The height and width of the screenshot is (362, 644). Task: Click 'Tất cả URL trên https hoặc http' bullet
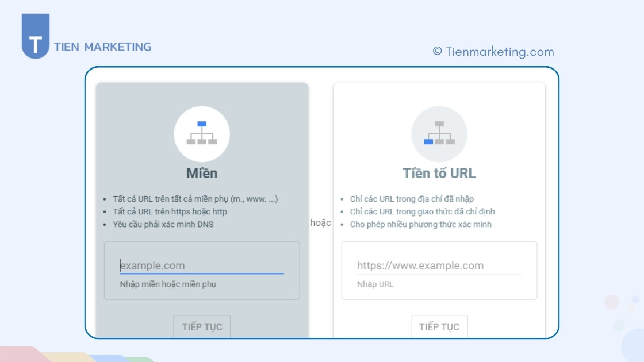(170, 211)
